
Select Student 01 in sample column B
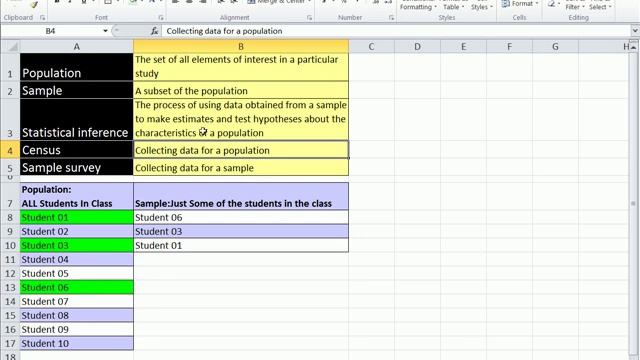click(241, 245)
